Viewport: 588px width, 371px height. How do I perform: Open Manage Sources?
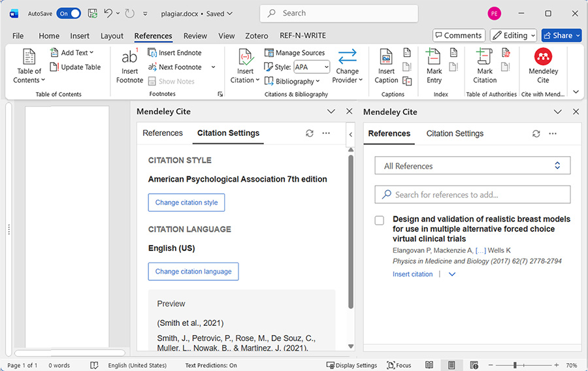click(x=295, y=52)
